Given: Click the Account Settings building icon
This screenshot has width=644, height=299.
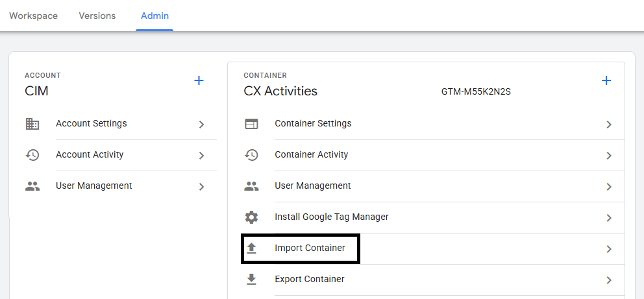Looking at the screenshot, I should click(32, 124).
